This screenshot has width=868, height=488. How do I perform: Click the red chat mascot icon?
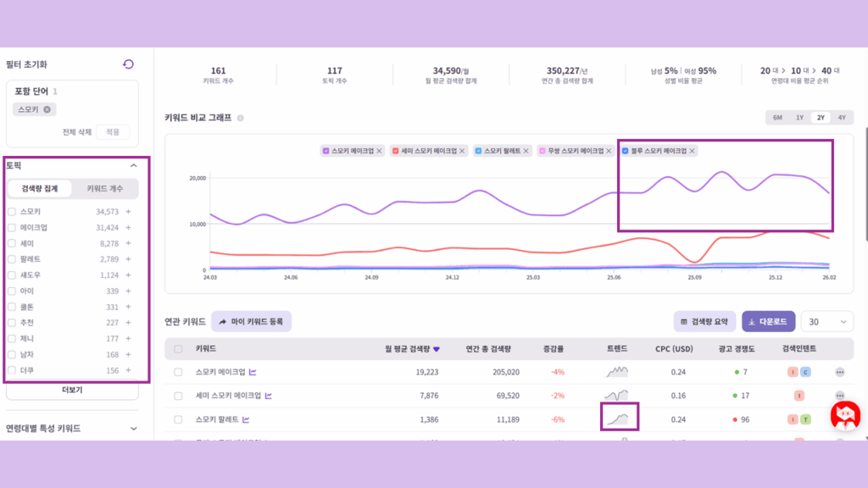[844, 414]
